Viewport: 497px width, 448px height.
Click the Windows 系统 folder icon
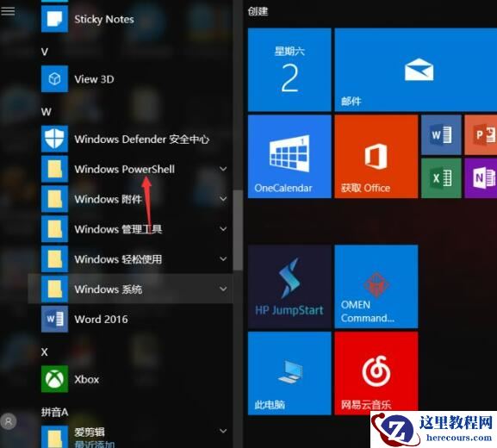[54, 289]
